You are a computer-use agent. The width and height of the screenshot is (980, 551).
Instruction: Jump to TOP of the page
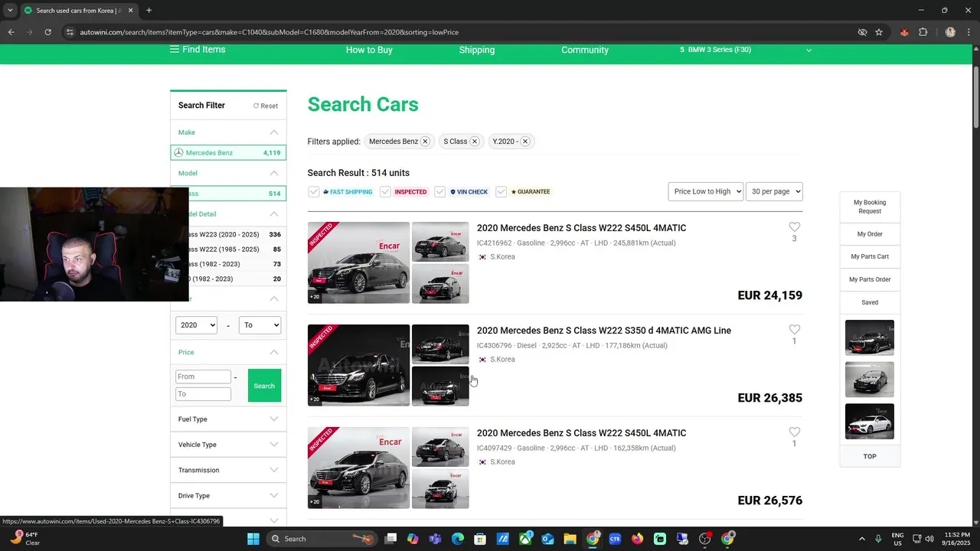pyautogui.click(x=870, y=456)
